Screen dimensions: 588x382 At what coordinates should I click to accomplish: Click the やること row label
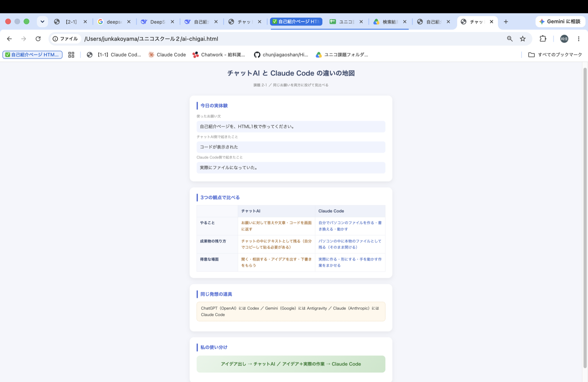coord(207,223)
